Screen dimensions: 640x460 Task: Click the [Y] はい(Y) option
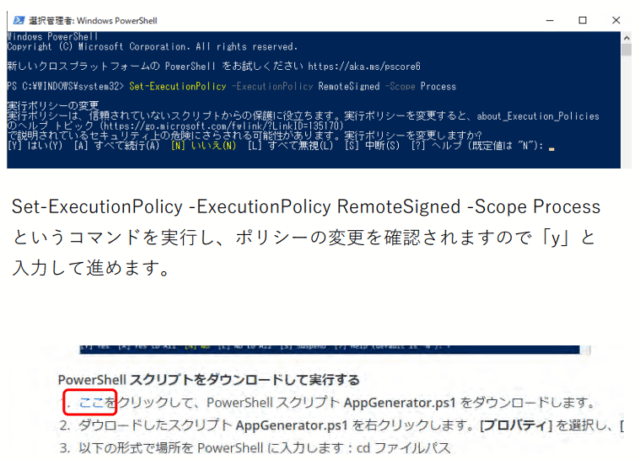[36, 145]
